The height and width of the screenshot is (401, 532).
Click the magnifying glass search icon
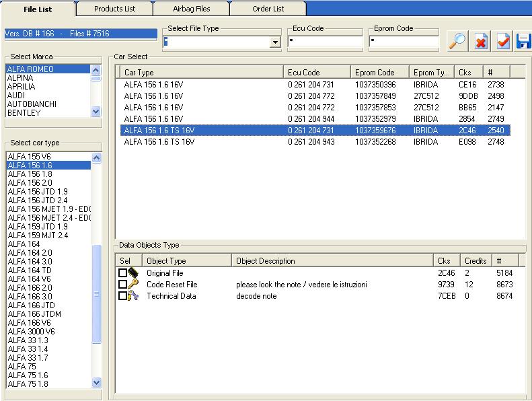pyautogui.click(x=457, y=41)
